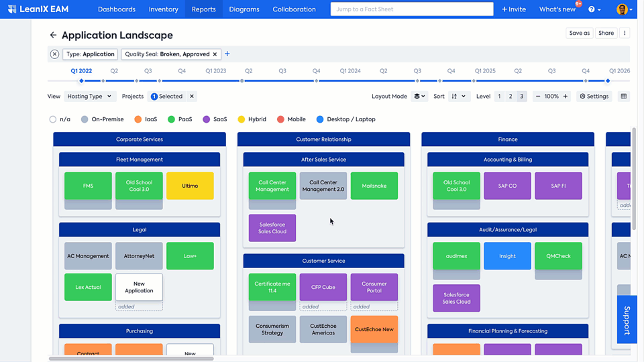This screenshot has width=644, height=362.
Task: Open report Settings
Action: point(594,97)
